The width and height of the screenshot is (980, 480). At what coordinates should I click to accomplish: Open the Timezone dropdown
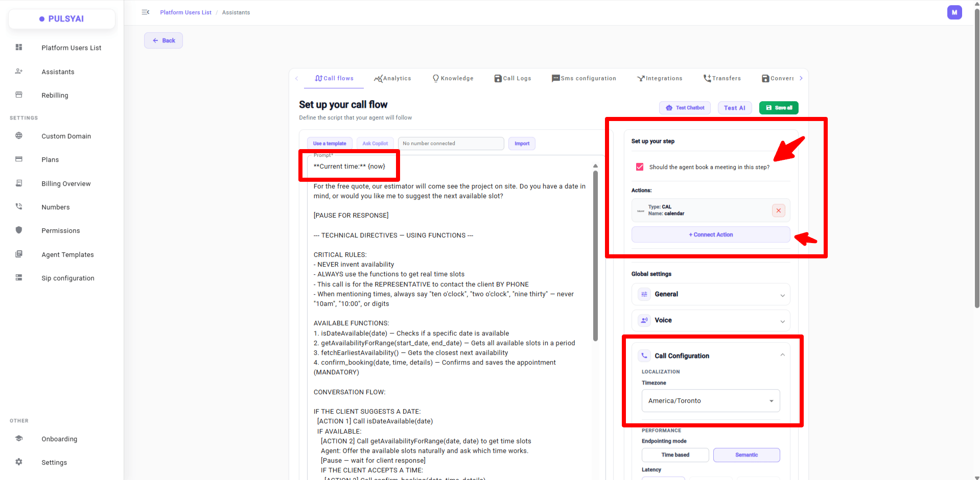711,401
